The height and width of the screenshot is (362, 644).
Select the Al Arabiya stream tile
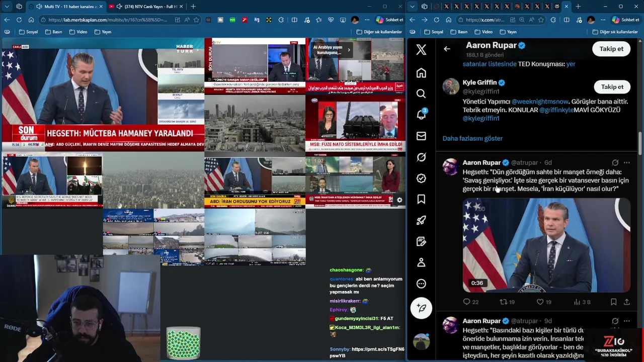pos(355,66)
